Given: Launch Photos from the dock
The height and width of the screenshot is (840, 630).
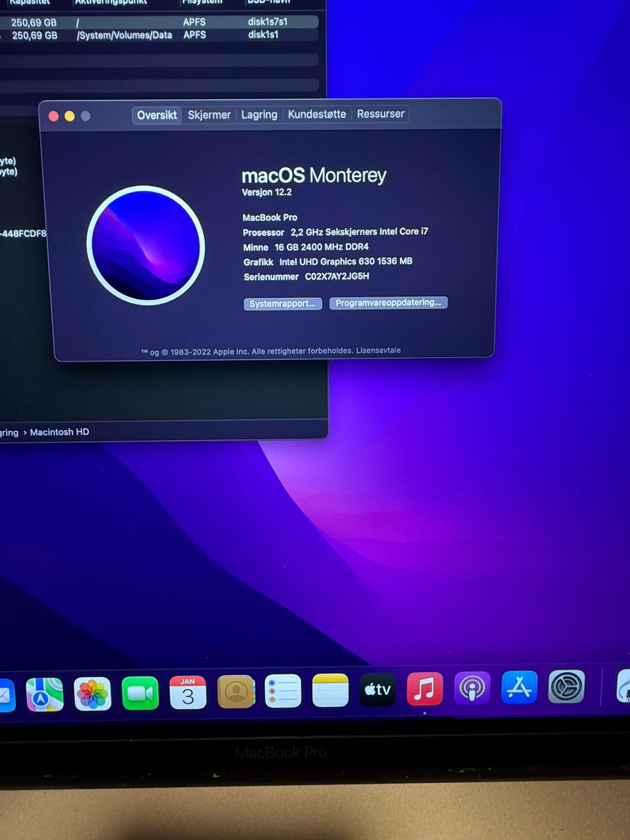Looking at the screenshot, I should 93,694.
